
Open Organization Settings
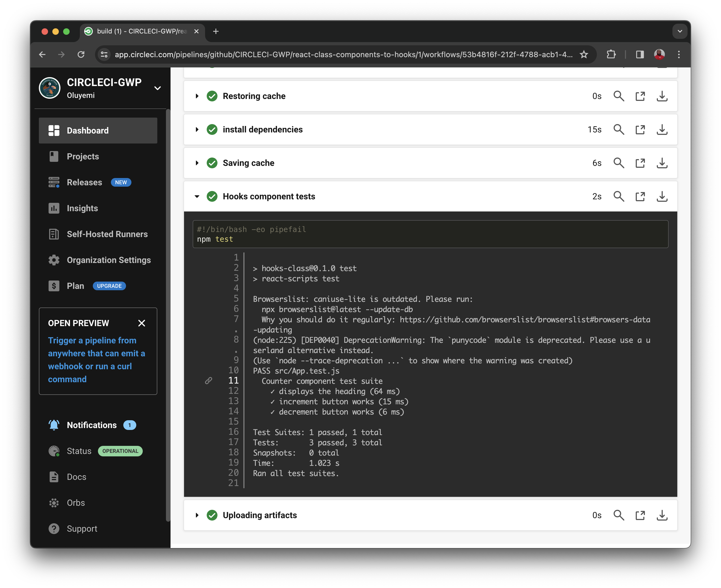(108, 260)
